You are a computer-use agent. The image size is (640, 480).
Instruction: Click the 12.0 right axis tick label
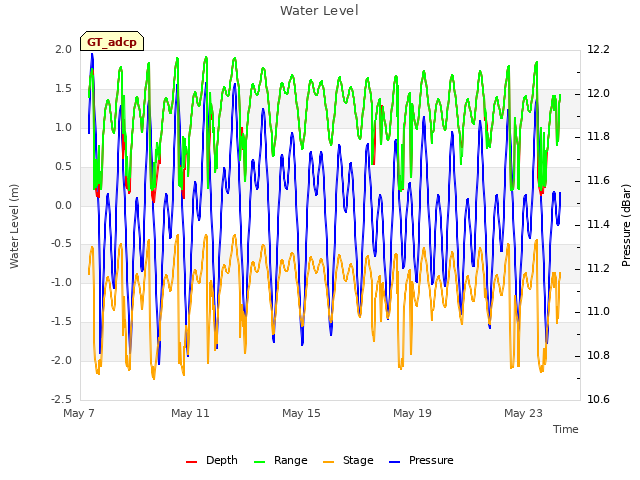click(x=598, y=93)
